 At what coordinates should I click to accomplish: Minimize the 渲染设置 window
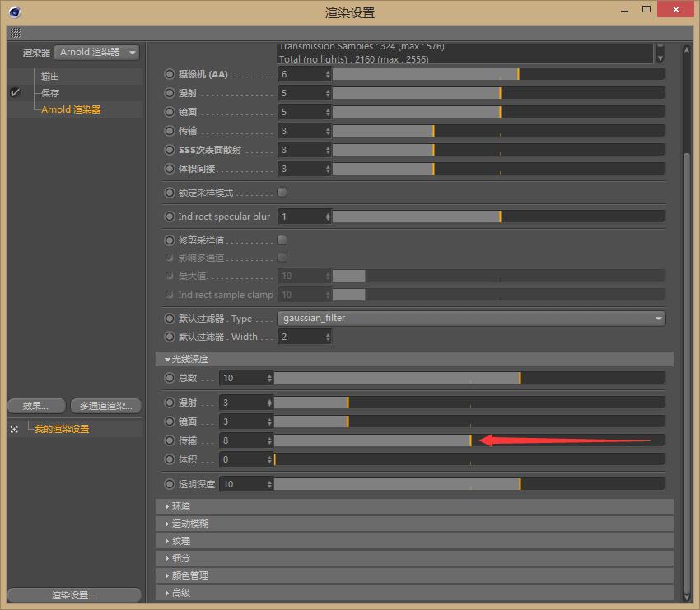[x=624, y=10]
